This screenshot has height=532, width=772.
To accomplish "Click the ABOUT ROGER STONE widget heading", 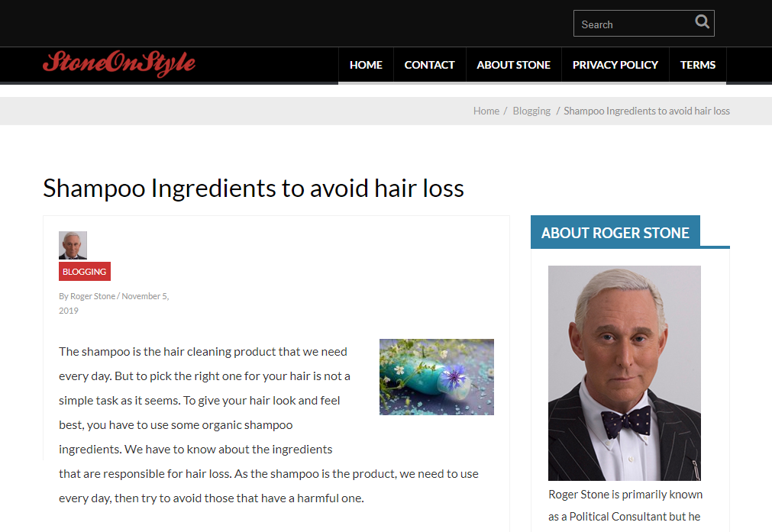I will click(x=615, y=232).
